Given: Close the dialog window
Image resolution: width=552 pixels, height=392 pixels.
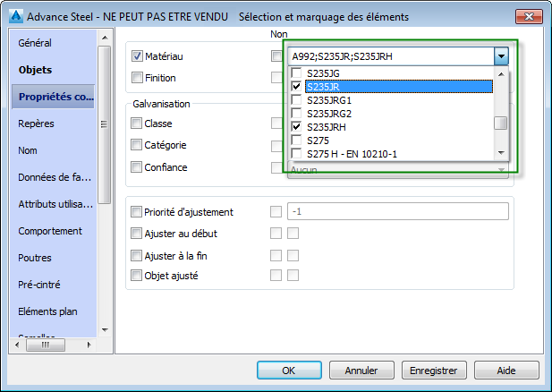Looking at the screenshot, I should [x=529, y=15].
